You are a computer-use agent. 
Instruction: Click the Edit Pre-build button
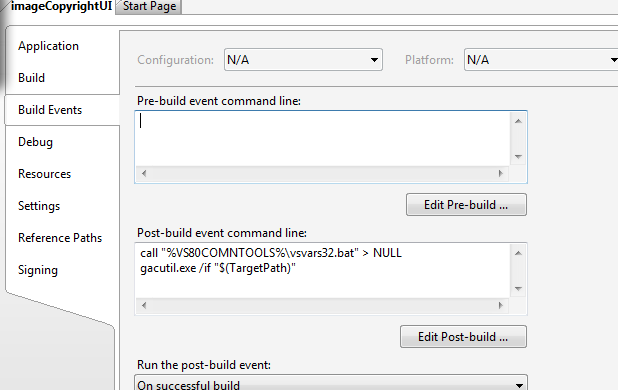pos(466,205)
